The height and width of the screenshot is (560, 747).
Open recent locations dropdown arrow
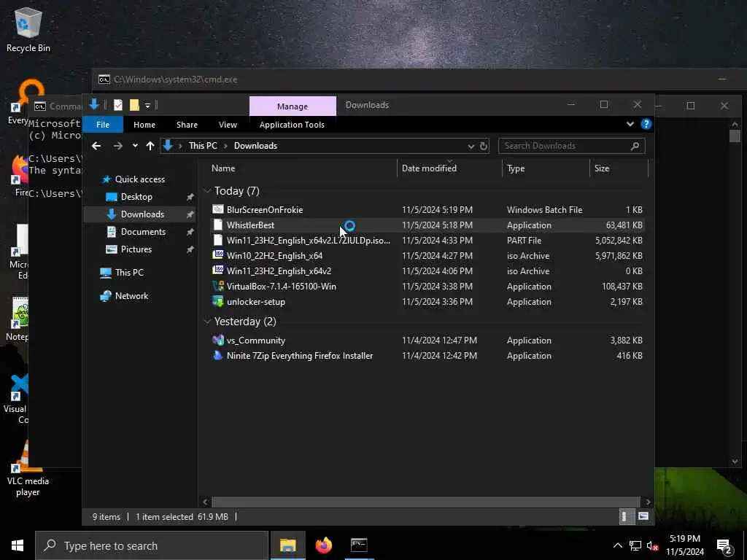coord(135,146)
